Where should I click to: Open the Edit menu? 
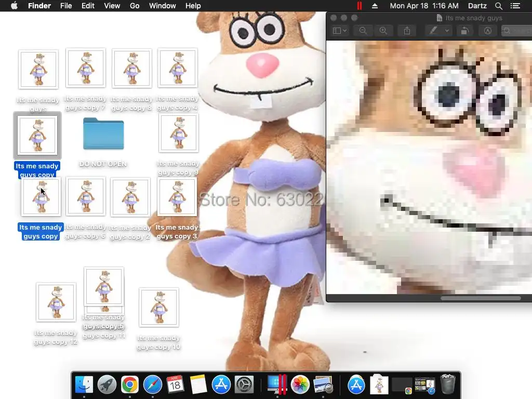click(x=88, y=6)
